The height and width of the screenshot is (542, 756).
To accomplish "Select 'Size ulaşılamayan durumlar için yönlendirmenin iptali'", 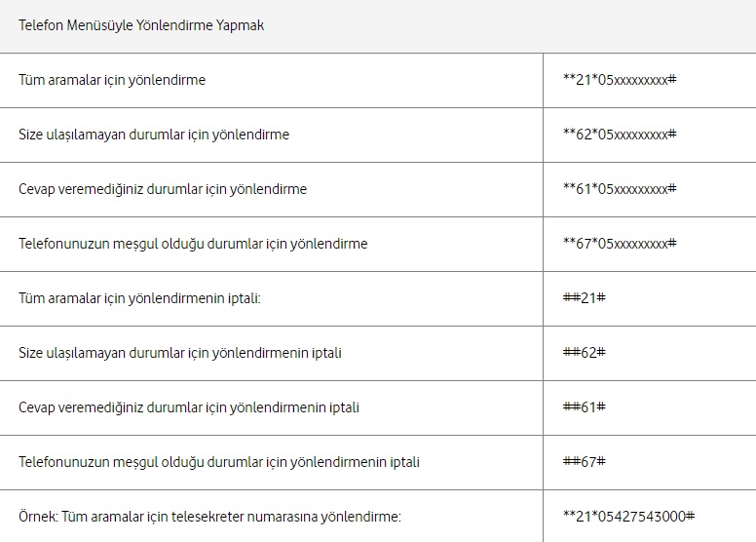I will [x=180, y=353].
